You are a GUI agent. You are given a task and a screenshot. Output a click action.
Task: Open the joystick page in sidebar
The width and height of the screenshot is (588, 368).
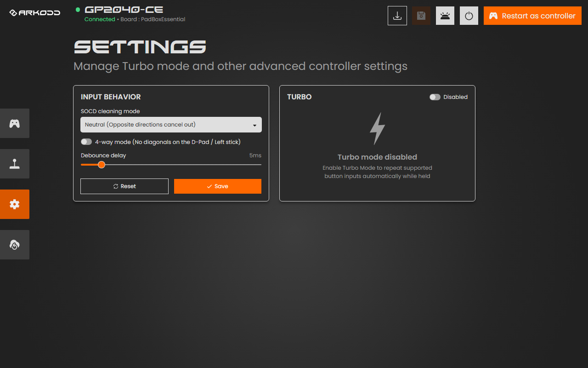tap(15, 164)
